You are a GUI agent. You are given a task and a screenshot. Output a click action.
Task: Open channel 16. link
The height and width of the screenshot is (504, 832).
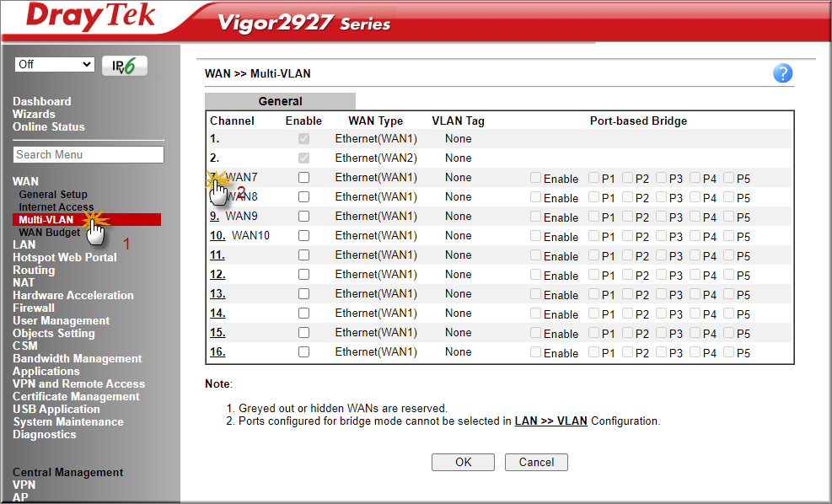click(x=217, y=352)
